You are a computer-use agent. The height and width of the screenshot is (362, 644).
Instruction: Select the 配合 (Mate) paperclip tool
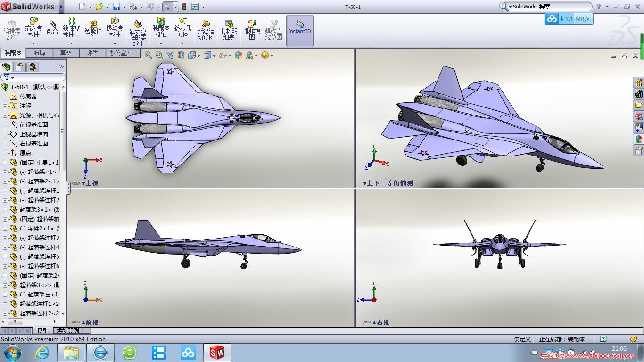(x=52, y=27)
